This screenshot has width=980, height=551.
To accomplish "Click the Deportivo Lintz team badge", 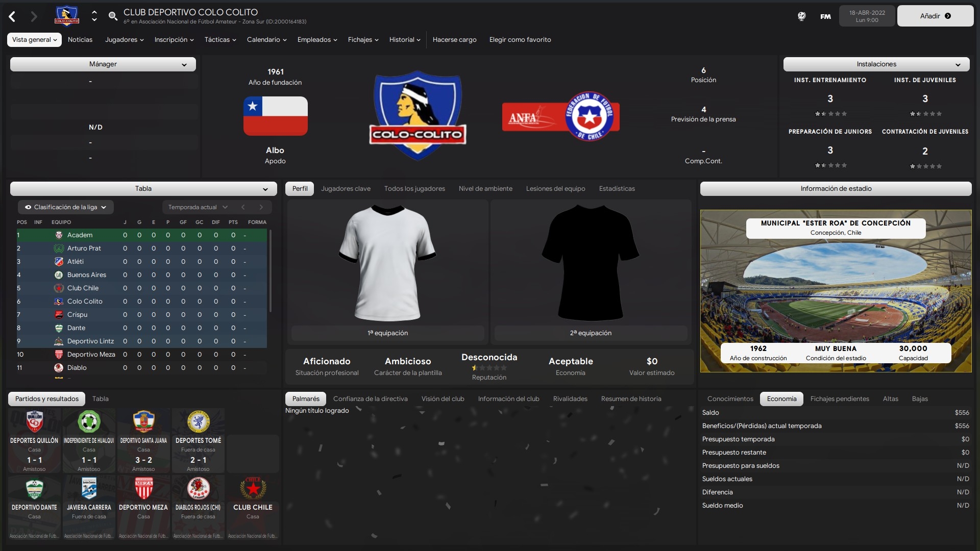I will tap(59, 341).
